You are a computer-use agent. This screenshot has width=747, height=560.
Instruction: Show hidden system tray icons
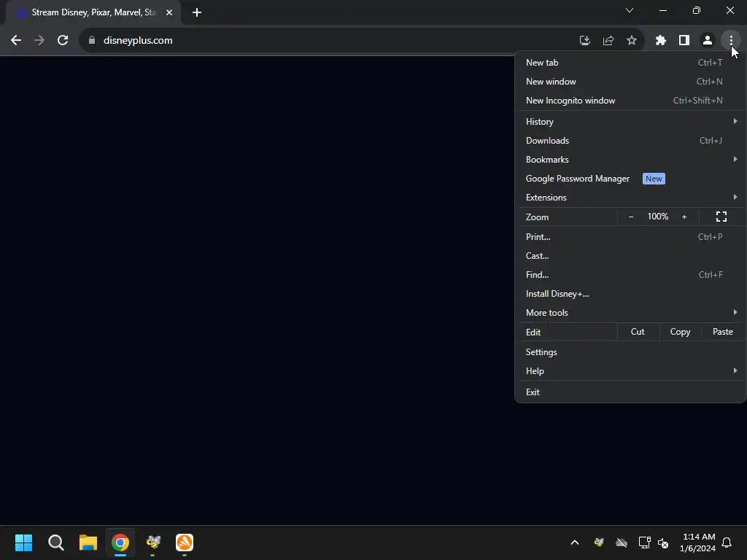[x=575, y=542]
